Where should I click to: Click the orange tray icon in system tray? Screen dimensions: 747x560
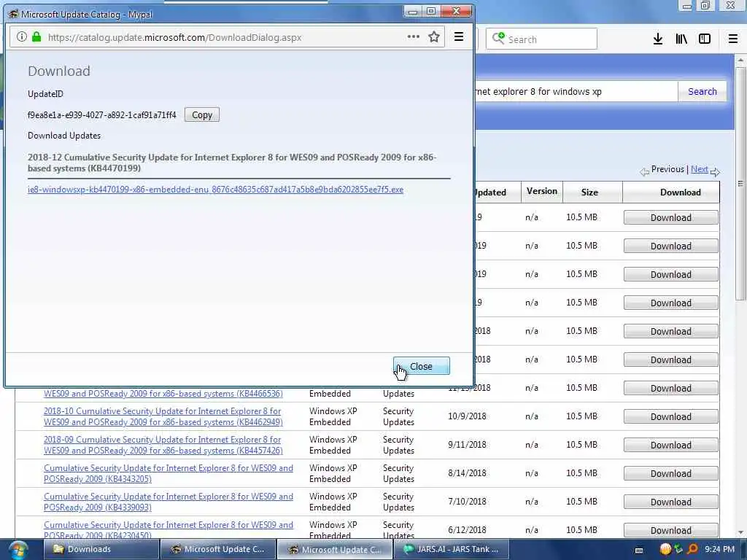pyautogui.click(x=665, y=550)
